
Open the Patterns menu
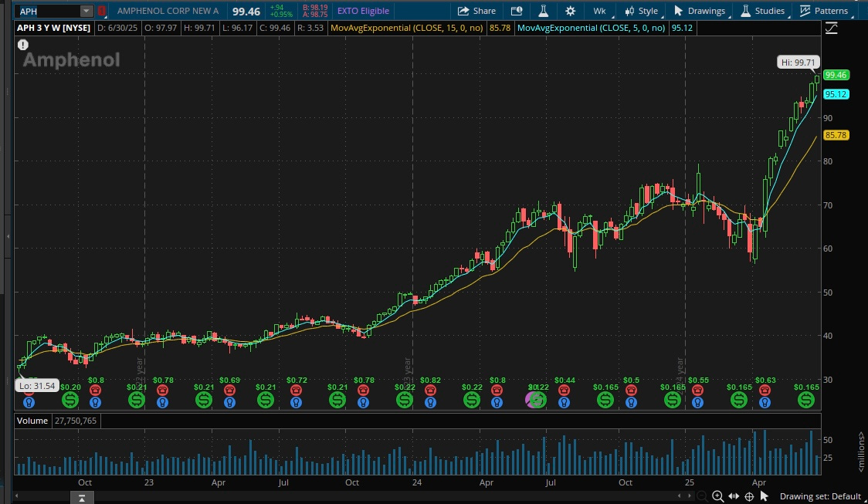(x=824, y=11)
